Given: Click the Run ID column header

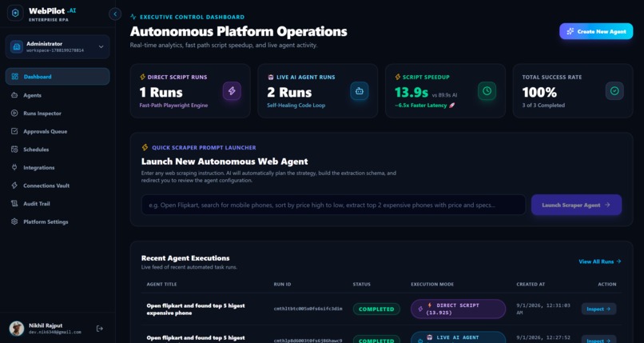Looking at the screenshot, I should click(282, 285).
